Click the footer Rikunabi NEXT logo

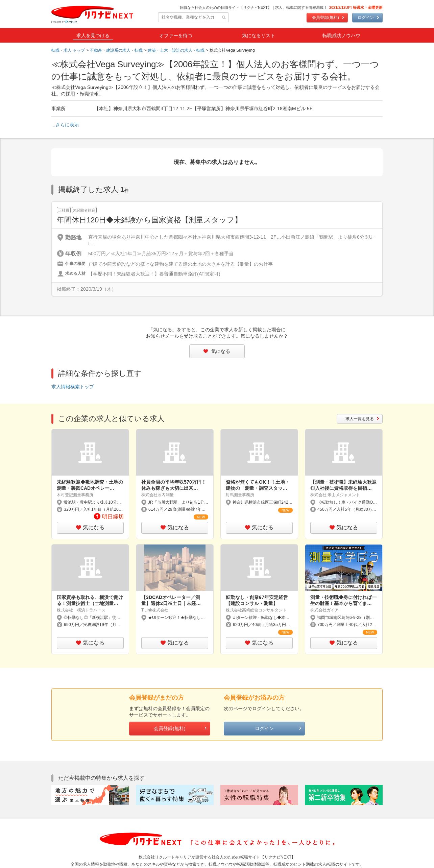[141, 839]
